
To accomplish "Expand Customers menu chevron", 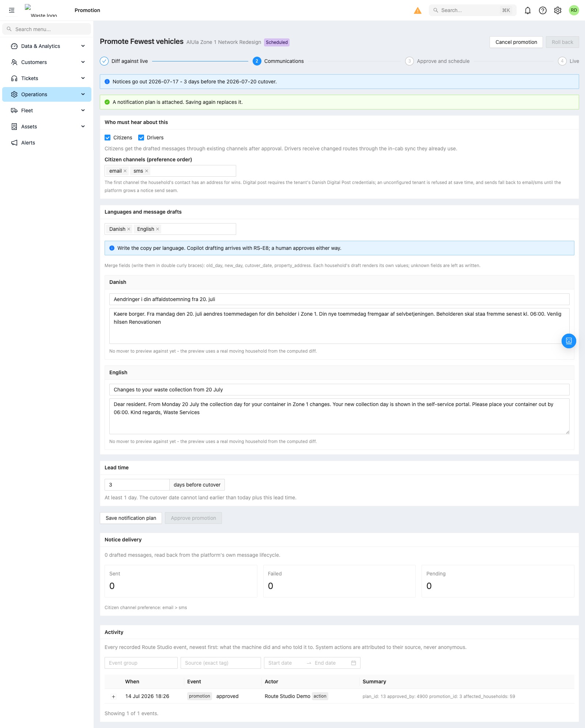I will 83,62.
